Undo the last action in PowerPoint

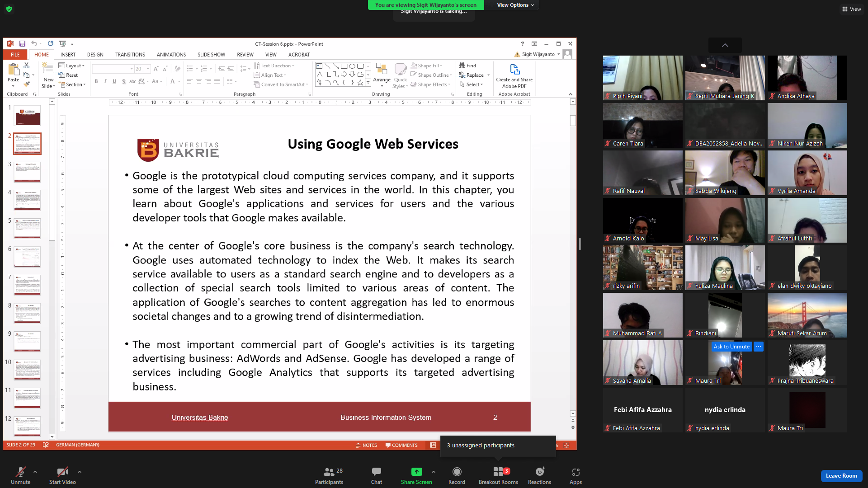tap(34, 44)
